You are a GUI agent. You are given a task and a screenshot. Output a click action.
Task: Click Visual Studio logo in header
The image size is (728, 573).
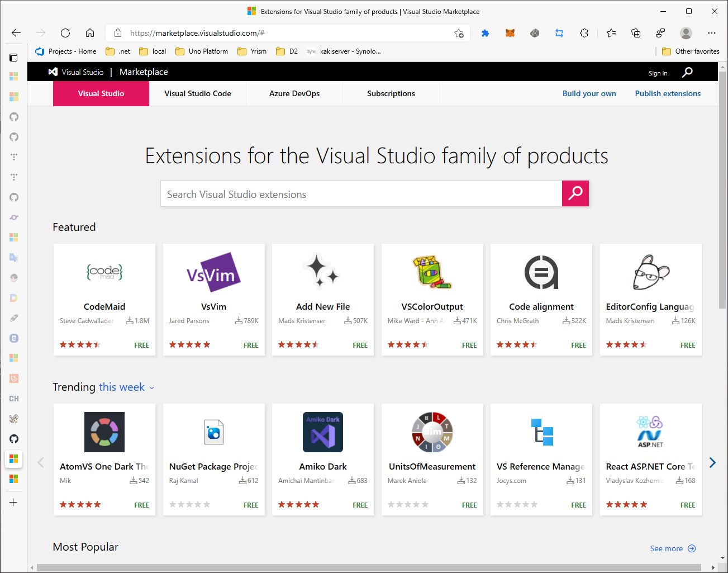coord(76,72)
